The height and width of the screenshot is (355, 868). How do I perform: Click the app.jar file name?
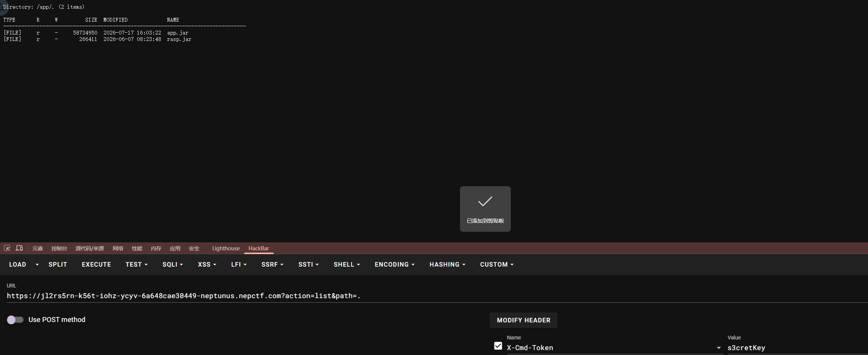tap(177, 33)
